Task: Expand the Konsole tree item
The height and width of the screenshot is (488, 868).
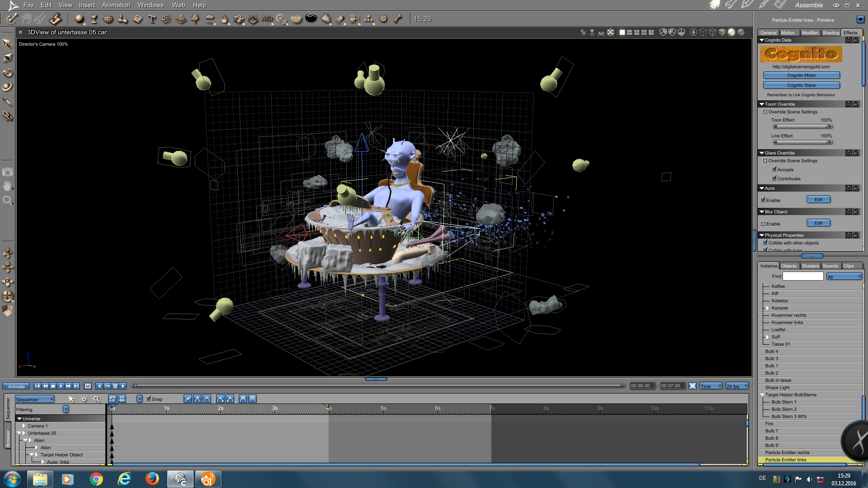Action: 767,308
